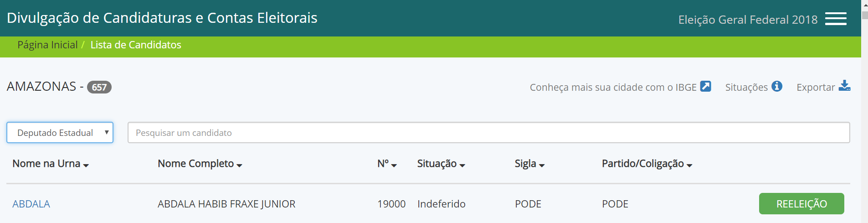868x223 pixels.
Task: Sort by Nome Completo arrow
Action: pyautogui.click(x=240, y=166)
